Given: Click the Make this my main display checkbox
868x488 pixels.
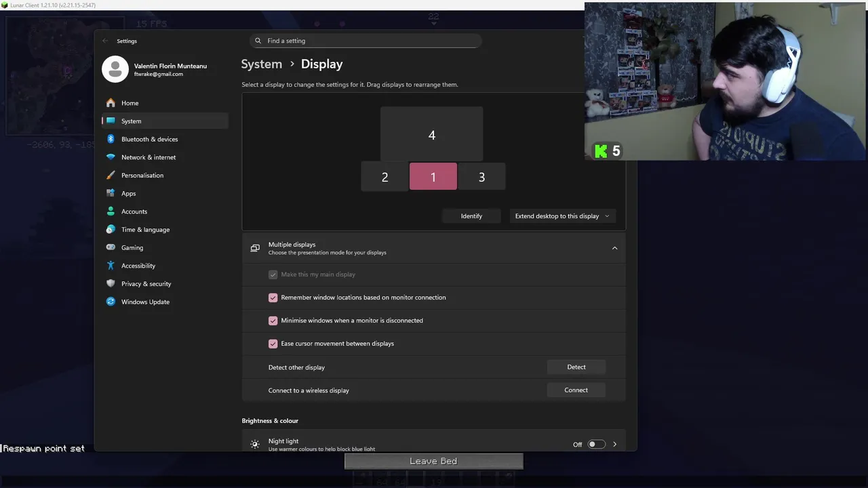Looking at the screenshot, I should 273,274.
